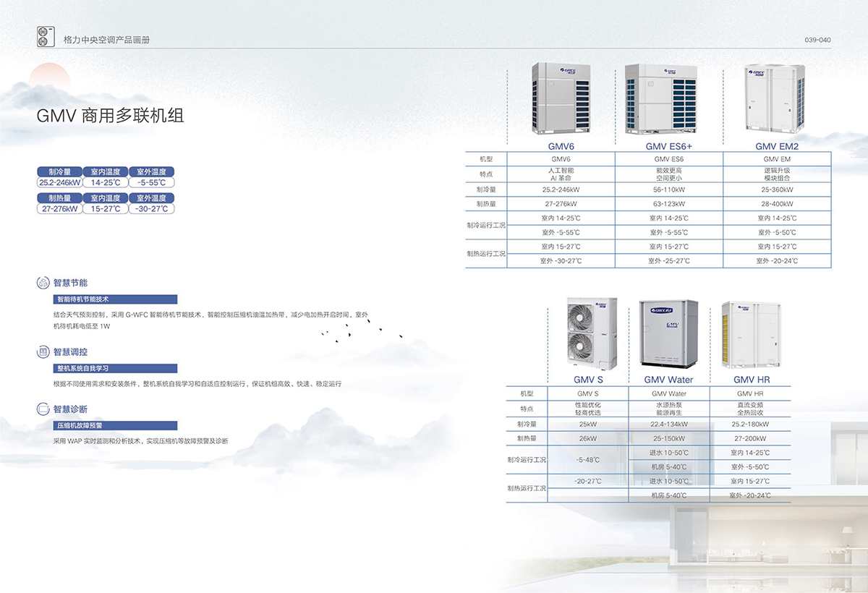Click the 14-25℃ indoor temperature badge value

pyautogui.click(x=106, y=183)
